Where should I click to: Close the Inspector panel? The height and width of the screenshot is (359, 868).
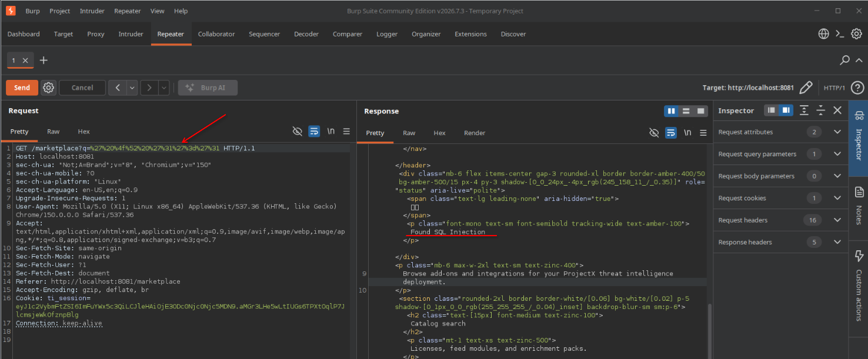pos(837,110)
